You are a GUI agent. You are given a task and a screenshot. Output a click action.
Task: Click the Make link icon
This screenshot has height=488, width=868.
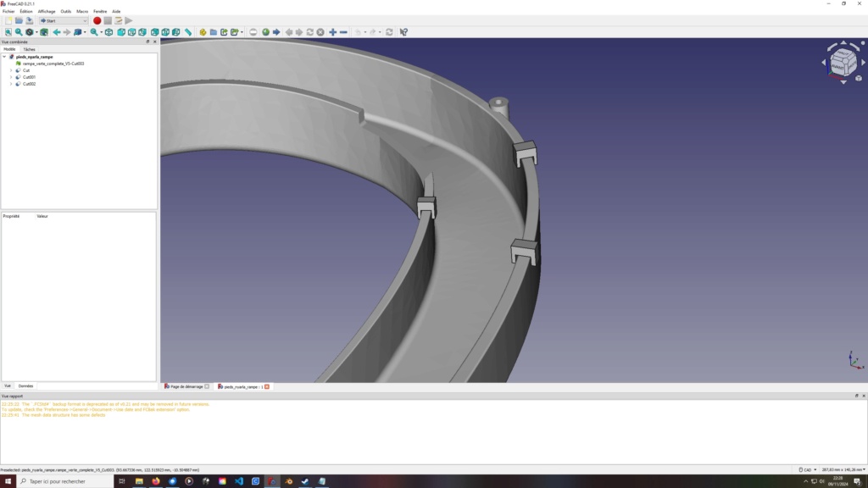click(224, 32)
